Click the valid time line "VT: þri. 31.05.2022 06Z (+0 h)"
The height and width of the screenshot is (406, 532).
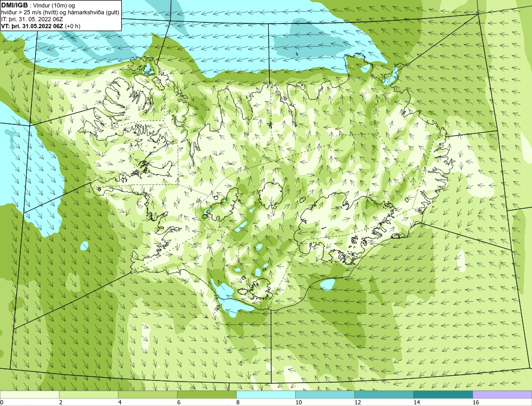pyautogui.click(x=41, y=26)
